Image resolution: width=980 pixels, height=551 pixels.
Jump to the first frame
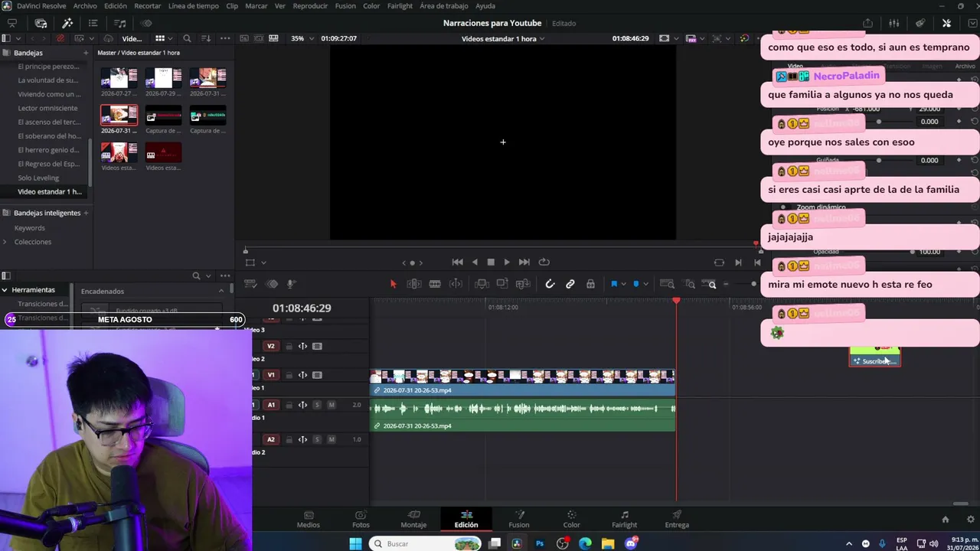point(457,262)
